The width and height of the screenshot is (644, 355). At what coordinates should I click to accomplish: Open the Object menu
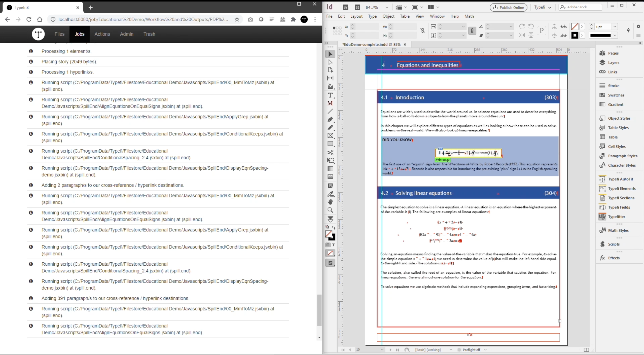click(x=388, y=16)
